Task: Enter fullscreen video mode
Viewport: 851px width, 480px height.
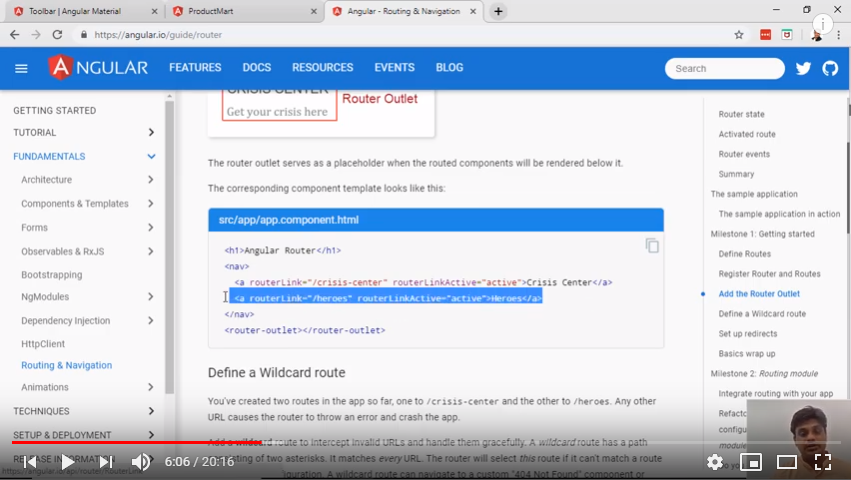Action: pyautogui.click(x=822, y=462)
